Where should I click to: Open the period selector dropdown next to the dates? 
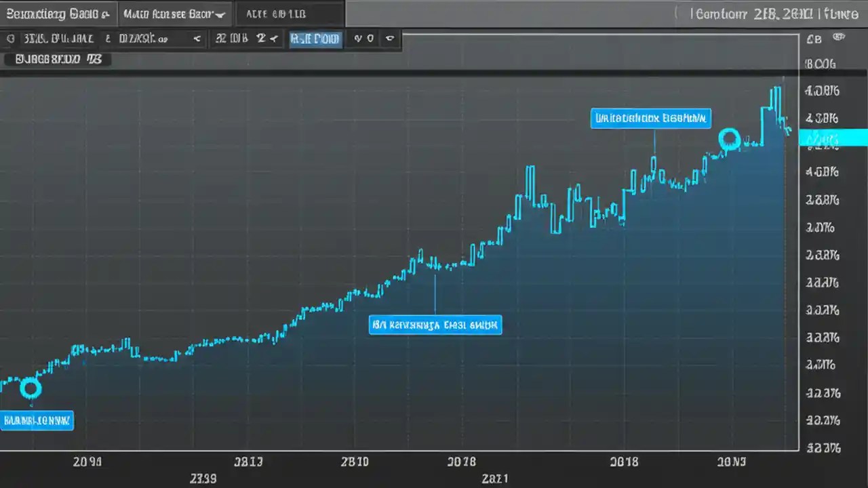(x=274, y=39)
